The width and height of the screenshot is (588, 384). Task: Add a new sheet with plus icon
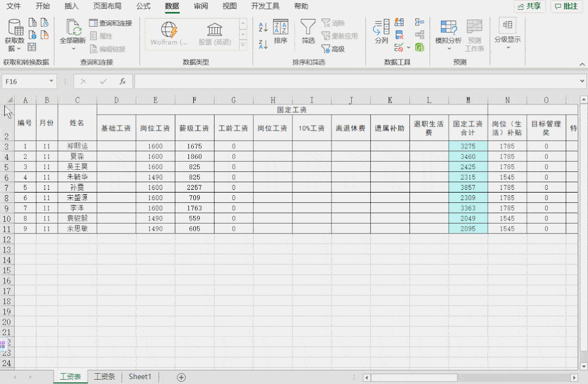pos(181,377)
